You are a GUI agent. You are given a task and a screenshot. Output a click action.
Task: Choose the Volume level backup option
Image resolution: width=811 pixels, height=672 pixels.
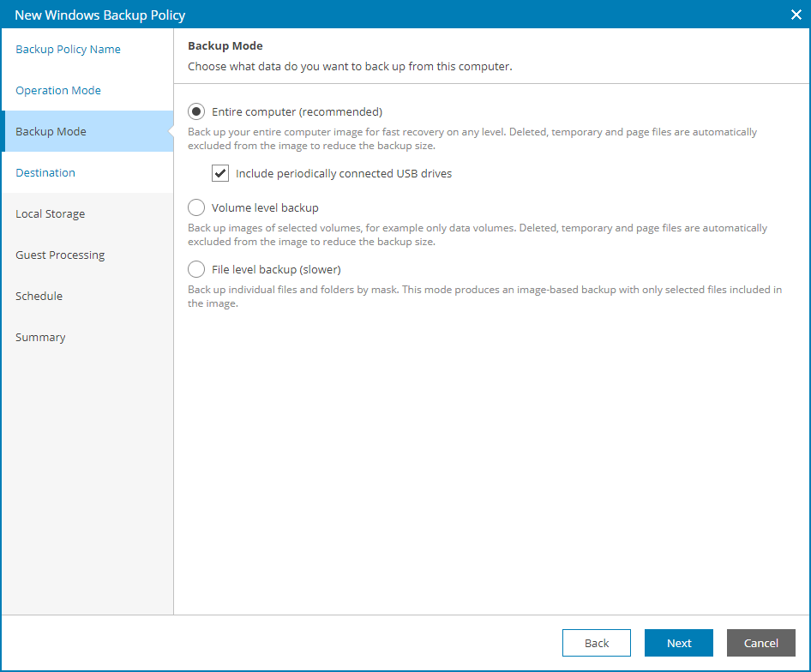(x=196, y=208)
